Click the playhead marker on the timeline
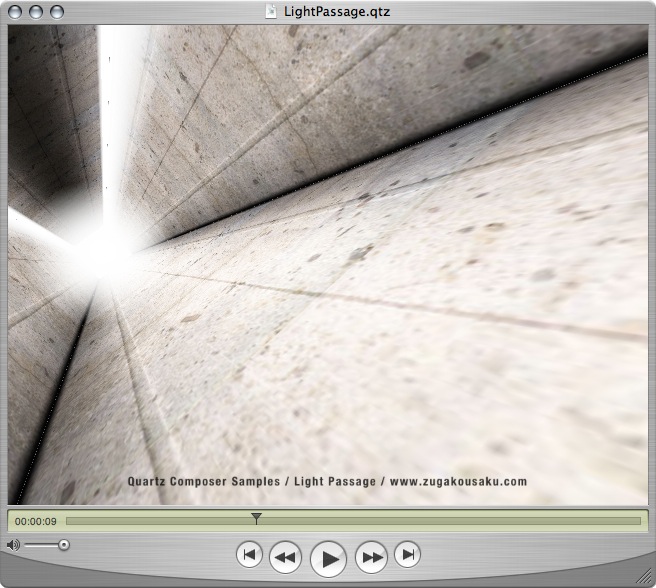Viewport: 656px width, 588px height. pos(256,518)
